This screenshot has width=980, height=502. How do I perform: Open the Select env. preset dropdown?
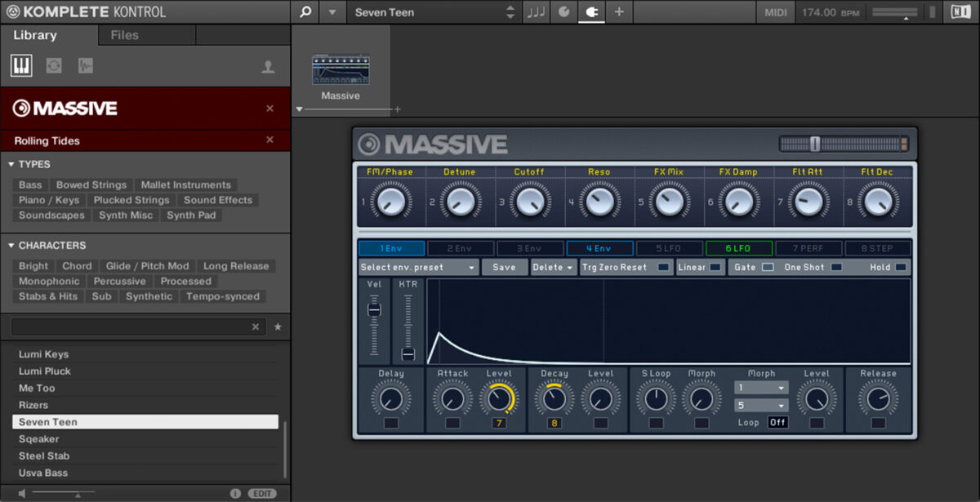click(x=418, y=267)
